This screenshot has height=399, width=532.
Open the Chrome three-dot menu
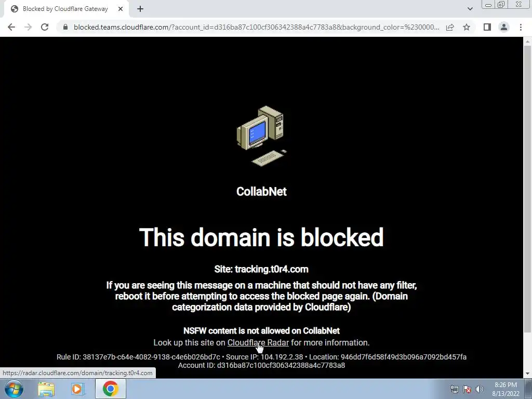point(521,27)
